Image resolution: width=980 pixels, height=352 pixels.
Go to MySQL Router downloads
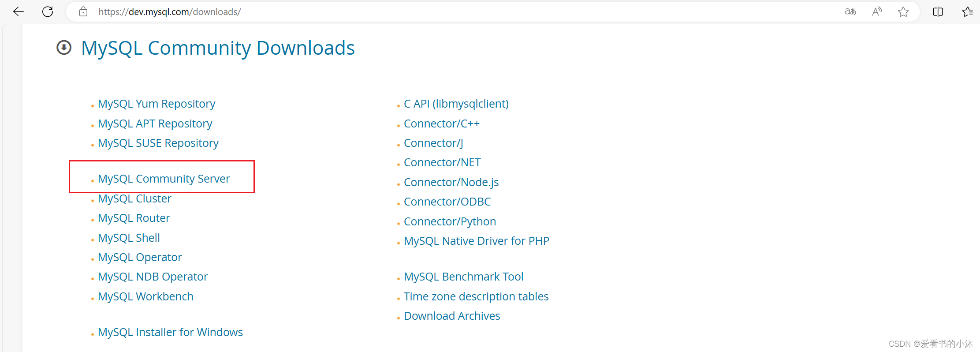(x=134, y=218)
